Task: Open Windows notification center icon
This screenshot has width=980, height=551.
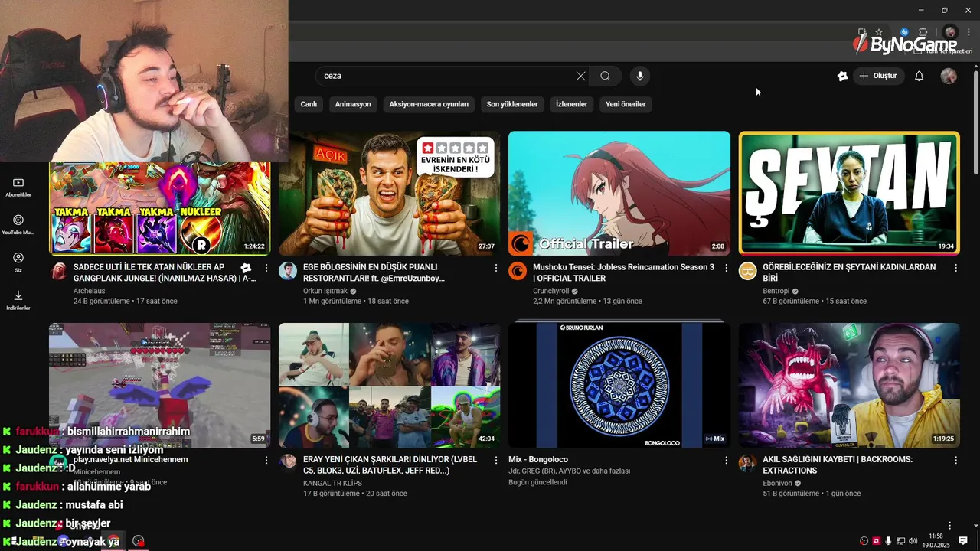Action: pos(964,541)
